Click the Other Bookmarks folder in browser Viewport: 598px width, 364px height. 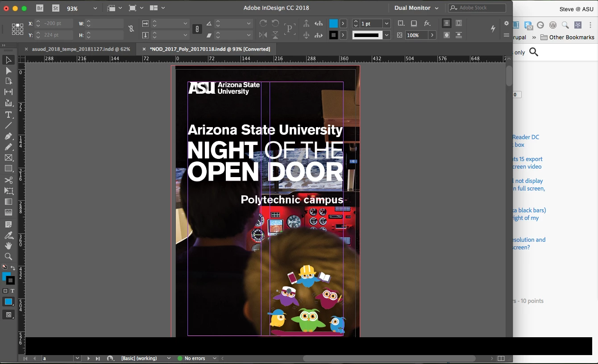point(567,37)
